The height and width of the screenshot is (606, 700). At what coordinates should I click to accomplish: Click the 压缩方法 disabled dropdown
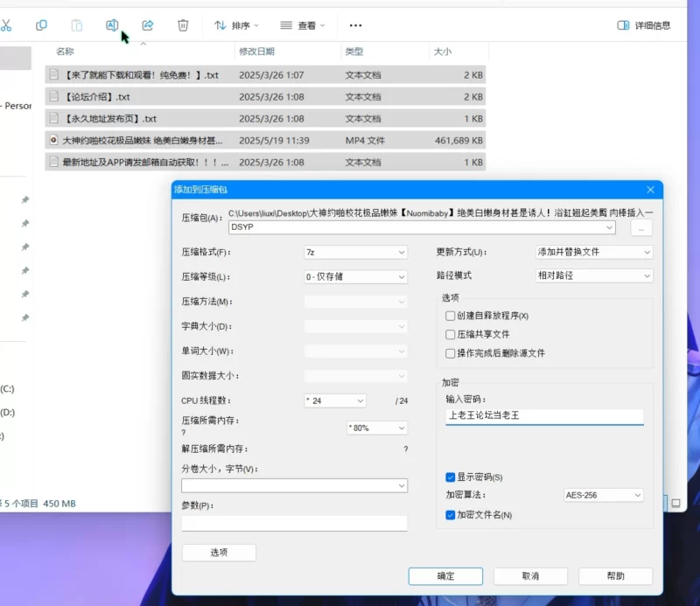(x=355, y=302)
